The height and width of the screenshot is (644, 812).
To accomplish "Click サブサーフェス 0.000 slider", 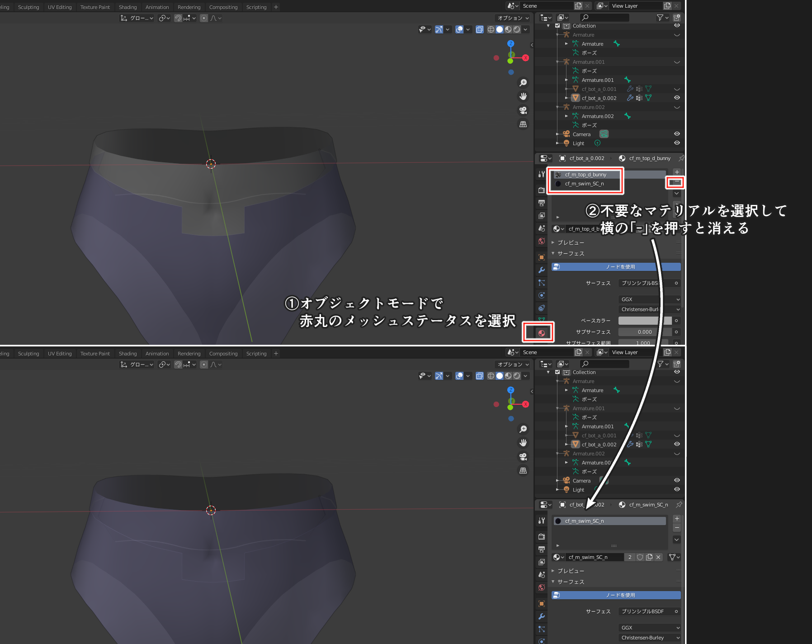I will pos(645,332).
